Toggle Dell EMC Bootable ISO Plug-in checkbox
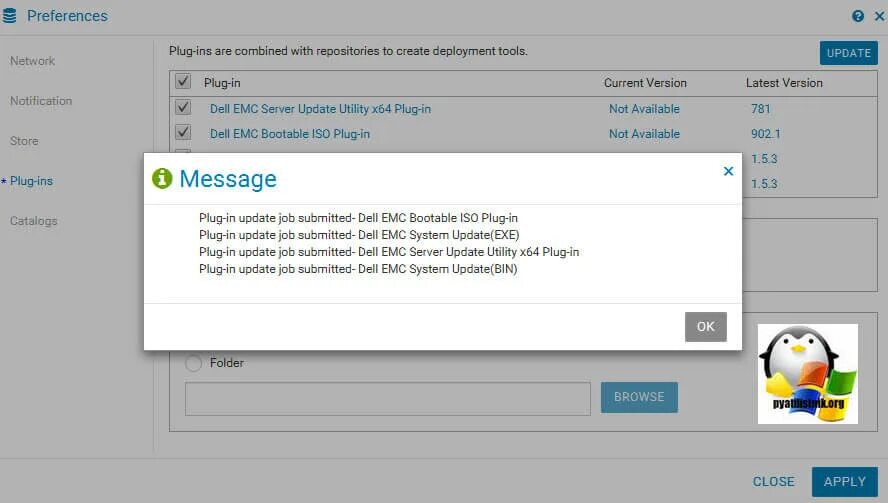This screenshot has height=503, width=888. coord(183,133)
